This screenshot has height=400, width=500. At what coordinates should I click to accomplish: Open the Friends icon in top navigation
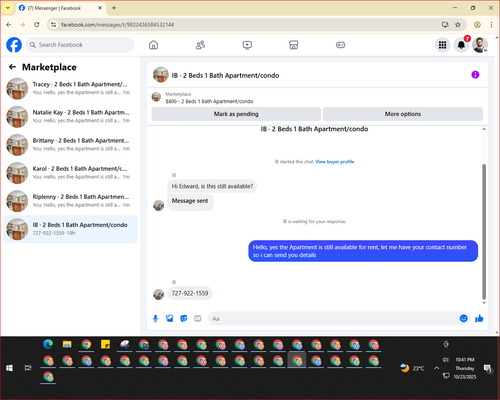point(200,45)
